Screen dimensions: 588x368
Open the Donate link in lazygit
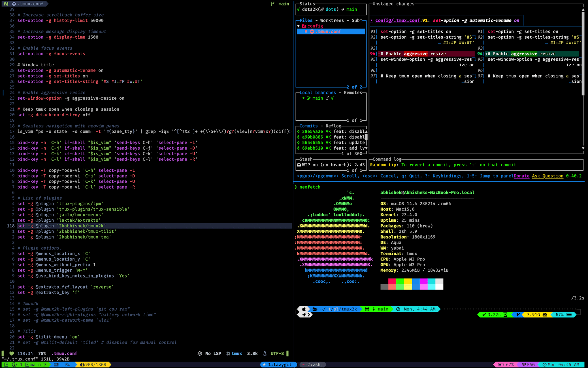(x=522, y=176)
